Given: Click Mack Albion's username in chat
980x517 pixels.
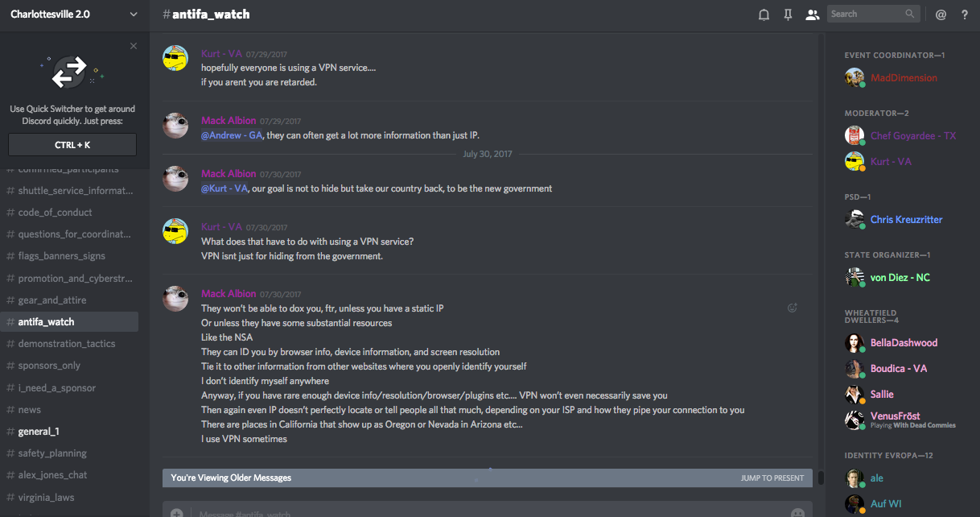Looking at the screenshot, I should coord(229,121).
